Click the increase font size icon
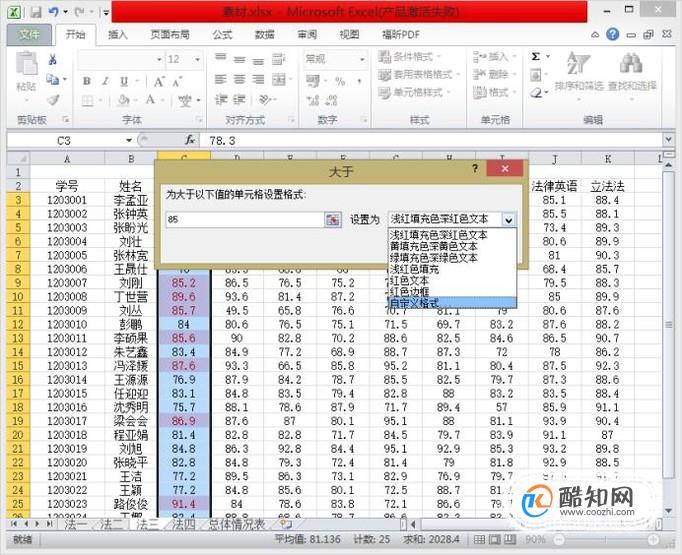Screen dimensions: 682x555 pos(158,81)
